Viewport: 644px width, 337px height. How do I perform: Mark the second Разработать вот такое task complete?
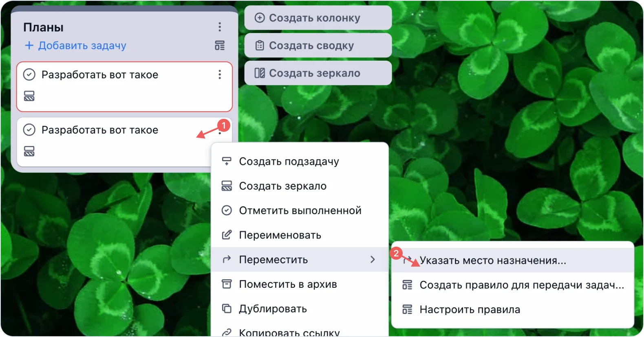(x=29, y=130)
